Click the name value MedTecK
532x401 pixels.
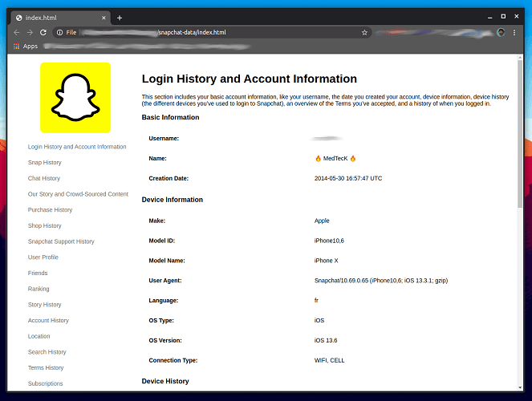(335, 158)
